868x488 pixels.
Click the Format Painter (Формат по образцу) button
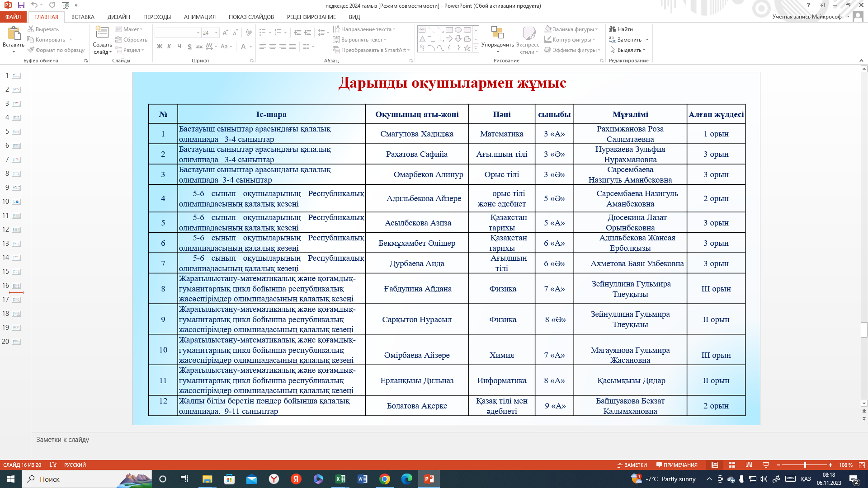pyautogui.click(x=56, y=50)
